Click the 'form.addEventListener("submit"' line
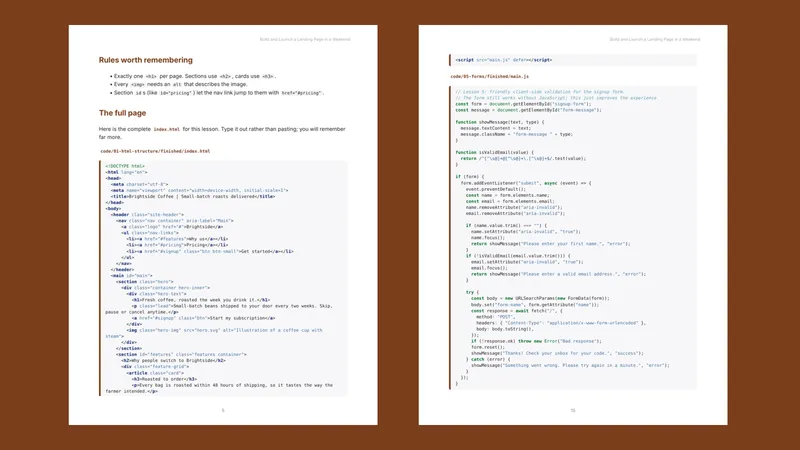This screenshot has width=800, height=450. point(526,183)
